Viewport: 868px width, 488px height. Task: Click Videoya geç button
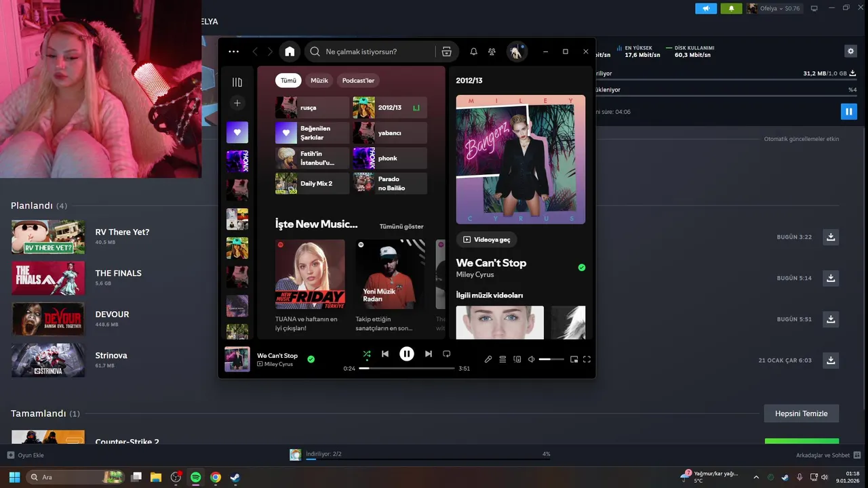coord(487,239)
